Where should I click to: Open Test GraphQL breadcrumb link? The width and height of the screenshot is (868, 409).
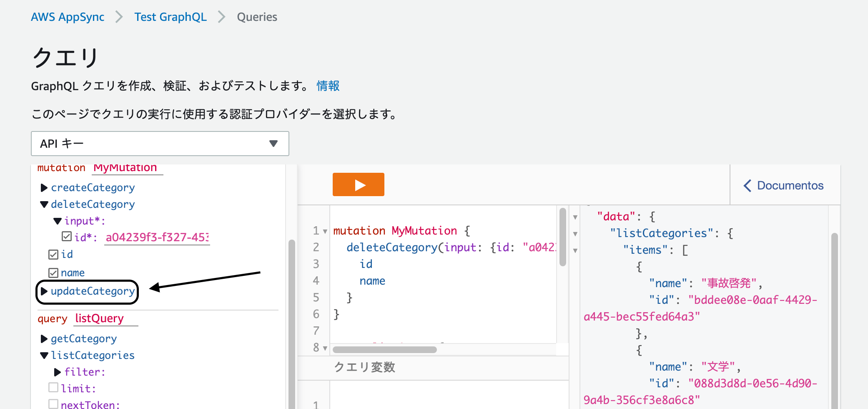[171, 17]
